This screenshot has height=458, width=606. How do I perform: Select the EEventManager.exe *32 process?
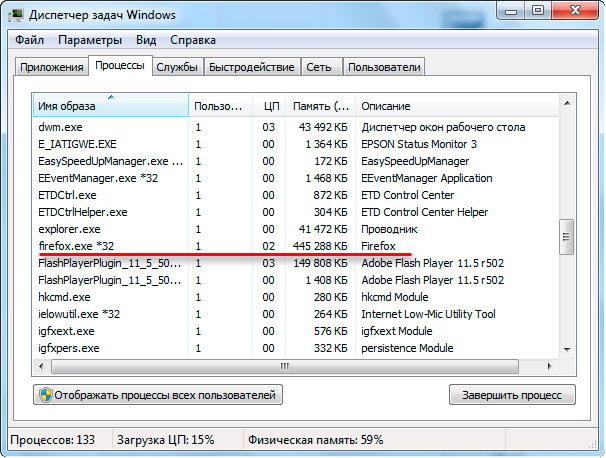[x=296, y=178]
